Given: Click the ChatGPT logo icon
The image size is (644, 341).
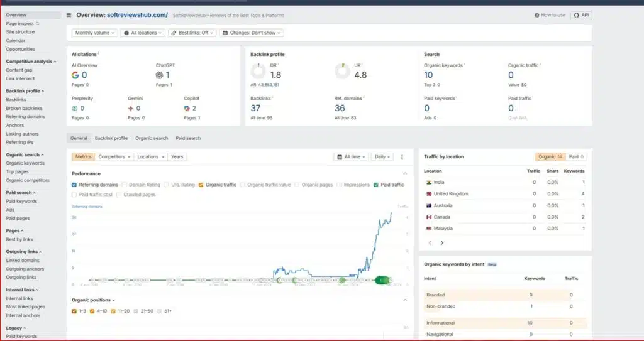Looking at the screenshot, I should tap(159, 75).
